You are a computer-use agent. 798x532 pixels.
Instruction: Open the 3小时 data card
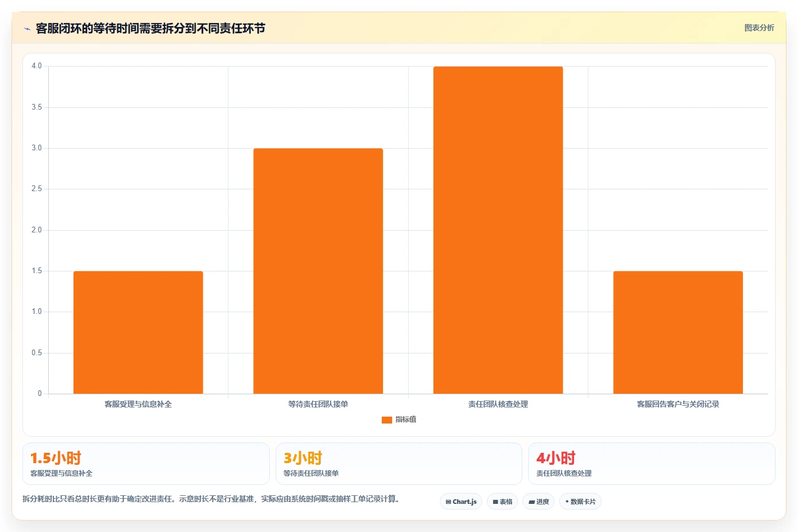pyautogui.click(x=399, y=464)
